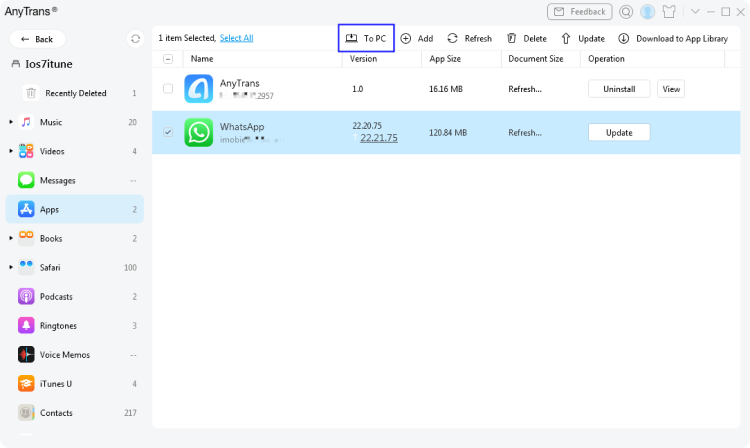
Task: Open Messages in the sidebar
Action: (57, 180)
